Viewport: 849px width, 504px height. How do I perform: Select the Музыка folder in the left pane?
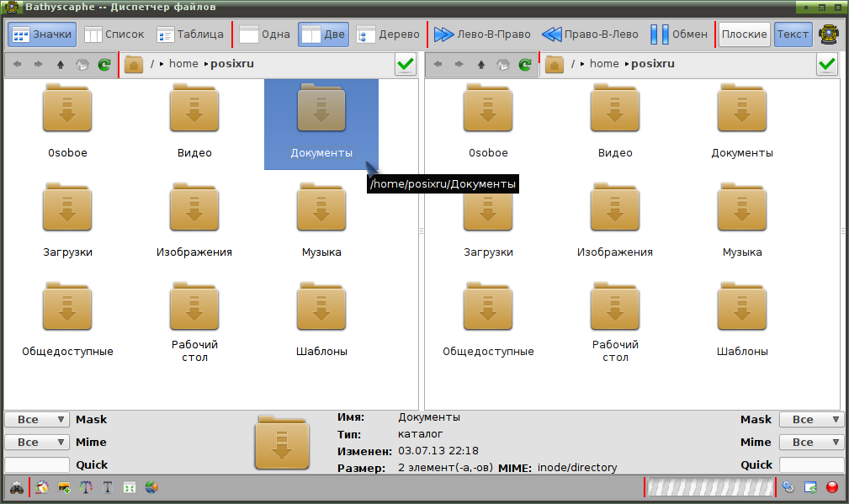[321, 221]
